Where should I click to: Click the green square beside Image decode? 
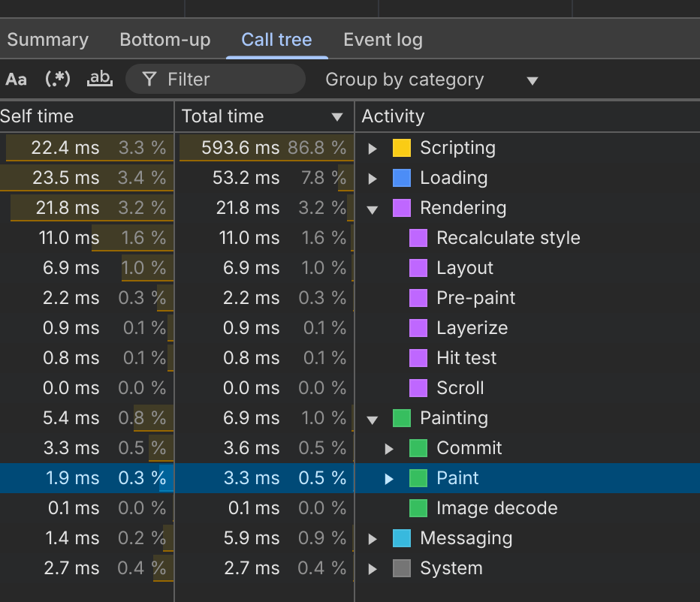pos(418,508)
